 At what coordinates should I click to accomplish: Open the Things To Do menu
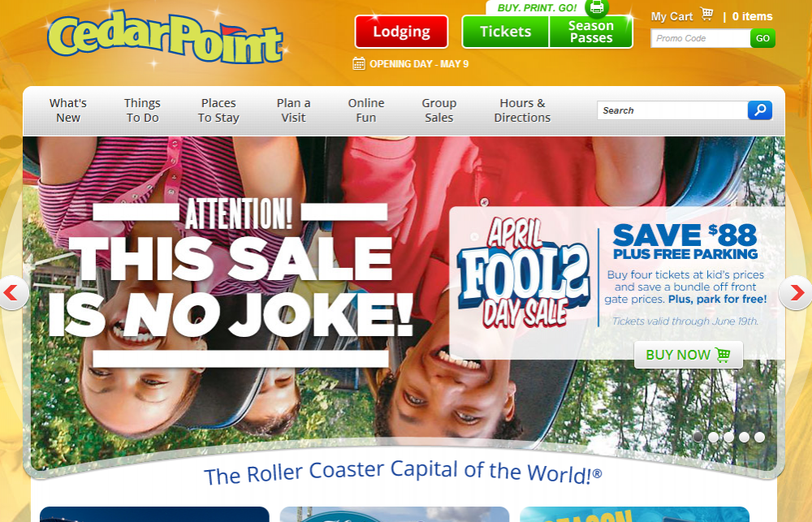pos(142,110)
